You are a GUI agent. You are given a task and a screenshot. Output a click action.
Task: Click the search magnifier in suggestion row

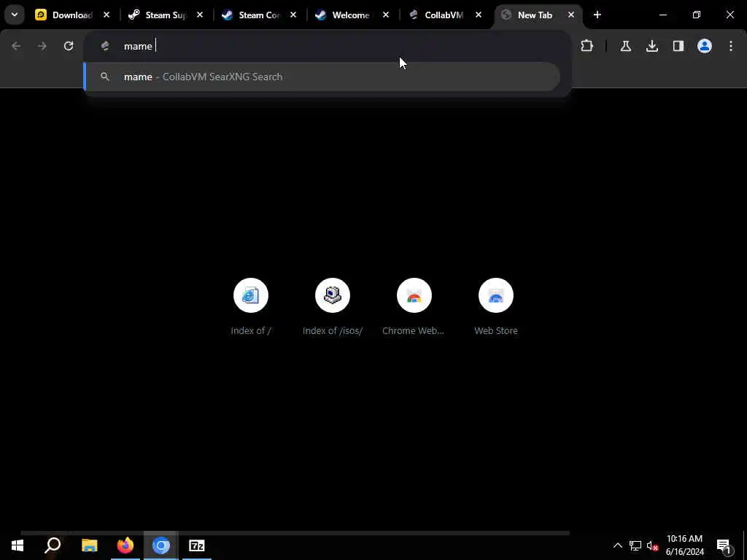point(105,77)
